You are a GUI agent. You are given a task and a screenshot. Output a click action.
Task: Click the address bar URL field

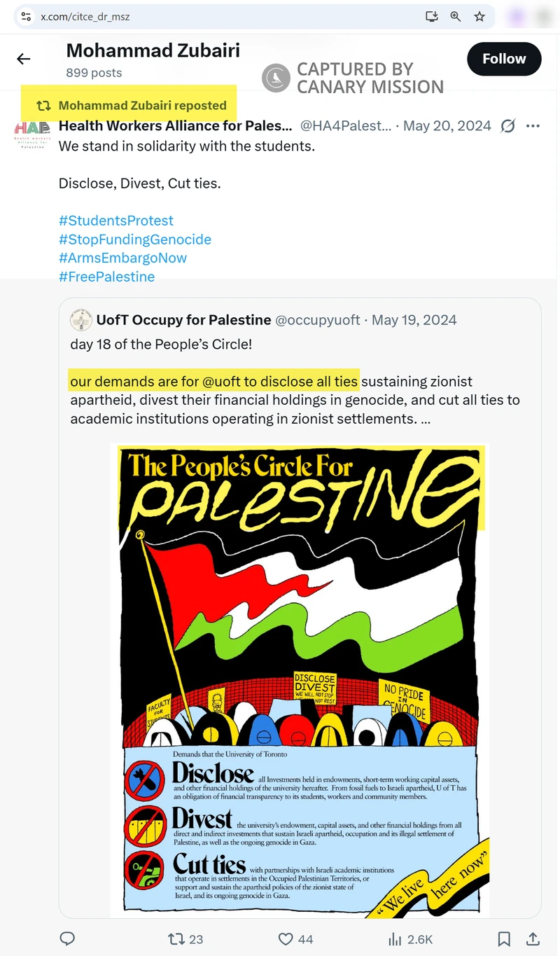point(210,16)
